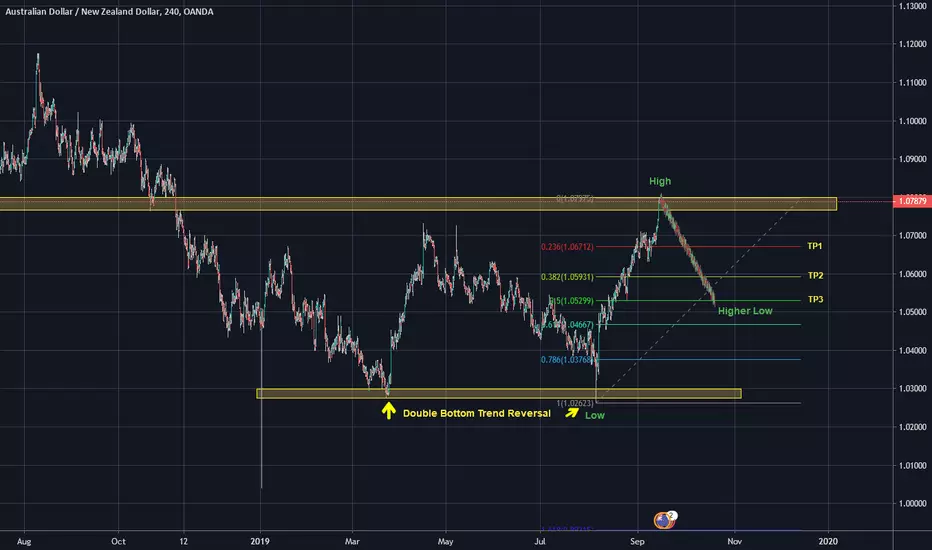932x550 pixels.
Task: Click the Jul label on time axis
Action: [x=540, y=541]
